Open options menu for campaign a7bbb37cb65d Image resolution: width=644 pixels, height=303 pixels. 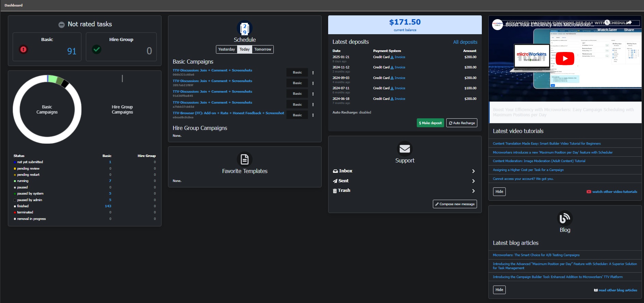(x=313, y=105)
